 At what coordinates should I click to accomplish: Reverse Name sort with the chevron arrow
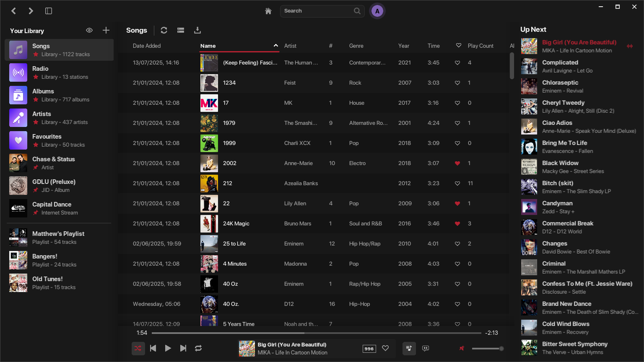pos(275,46)
